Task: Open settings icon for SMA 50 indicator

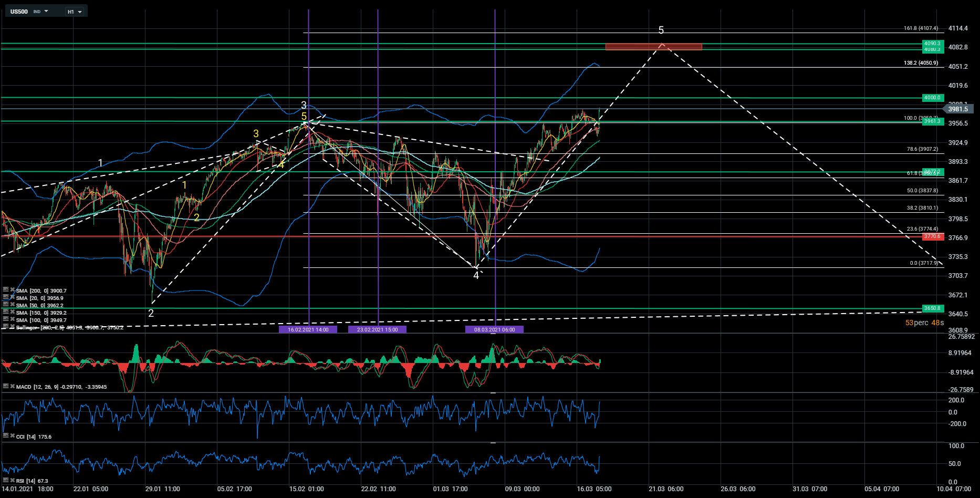Action: coord(5,304)
